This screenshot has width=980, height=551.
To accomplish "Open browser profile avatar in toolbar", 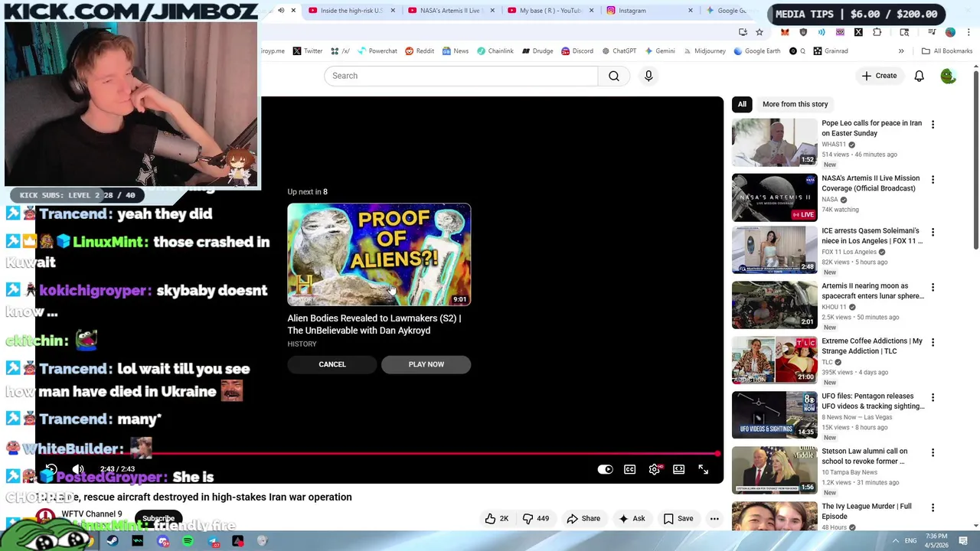I will tap(950, 32).
